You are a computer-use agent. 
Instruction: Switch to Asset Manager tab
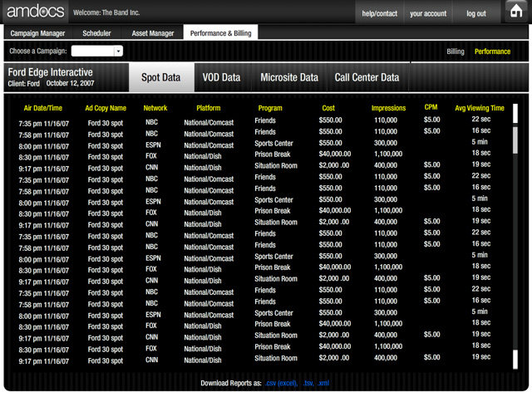(x=153, y=33)
